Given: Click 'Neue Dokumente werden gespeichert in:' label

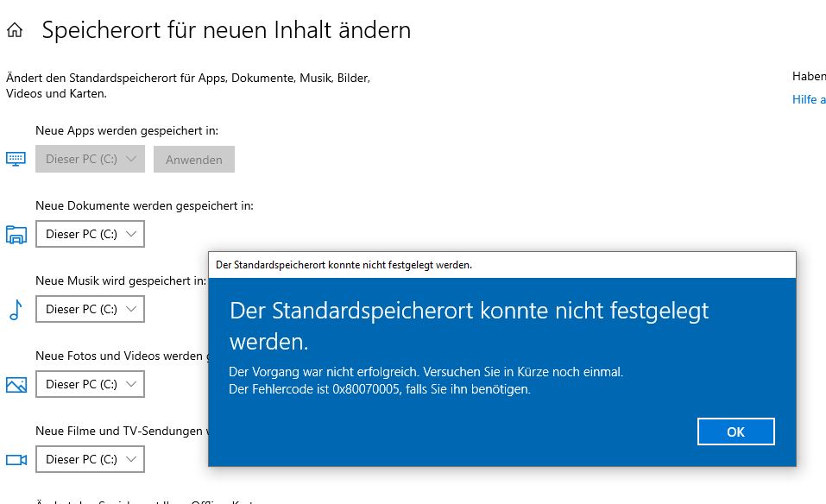Looking at the screenshot, I should 144,206.
